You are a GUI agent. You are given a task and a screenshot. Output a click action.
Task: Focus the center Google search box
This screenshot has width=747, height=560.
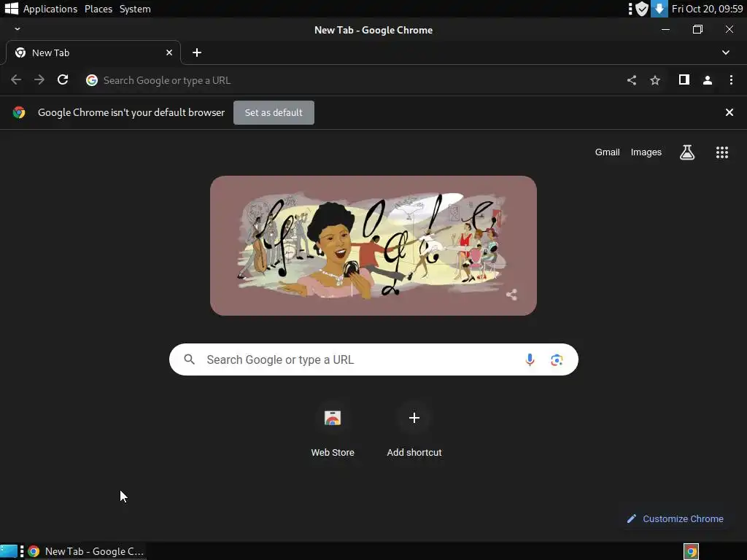pyautogui.click(x=373, y=359)
